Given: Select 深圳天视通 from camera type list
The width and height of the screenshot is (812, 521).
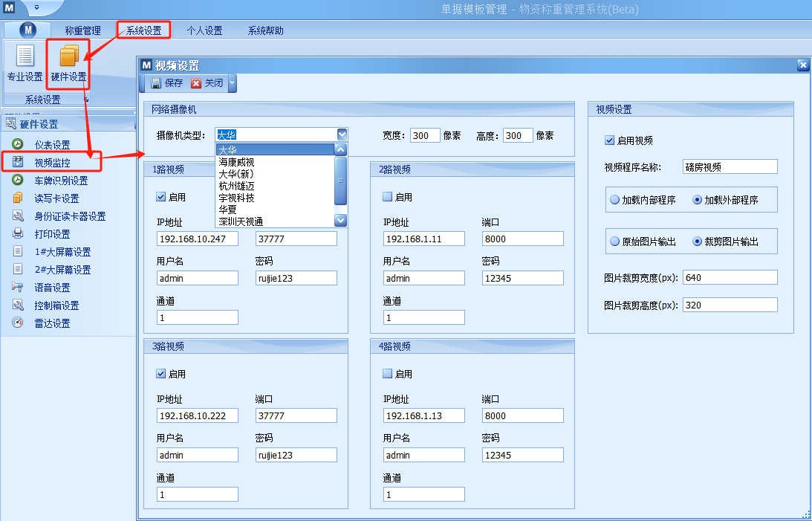Looking at the screenshot, I should pos(241,221).
